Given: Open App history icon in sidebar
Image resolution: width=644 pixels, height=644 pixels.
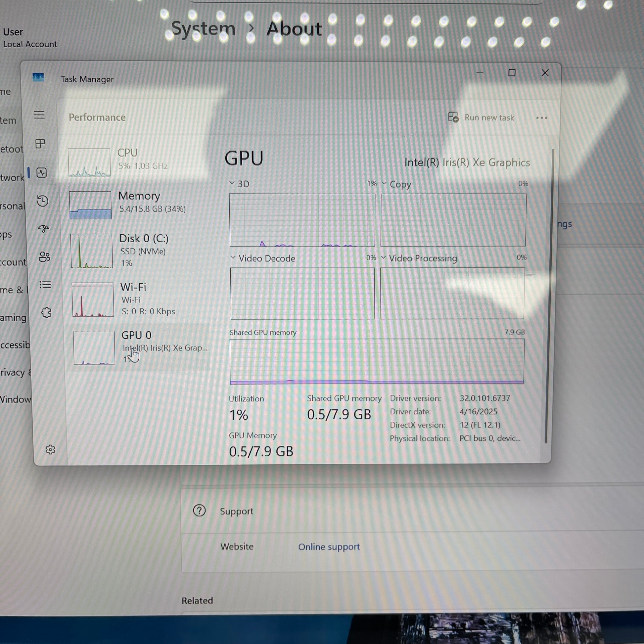Looking at the screenshot, I should pos(43,201).
